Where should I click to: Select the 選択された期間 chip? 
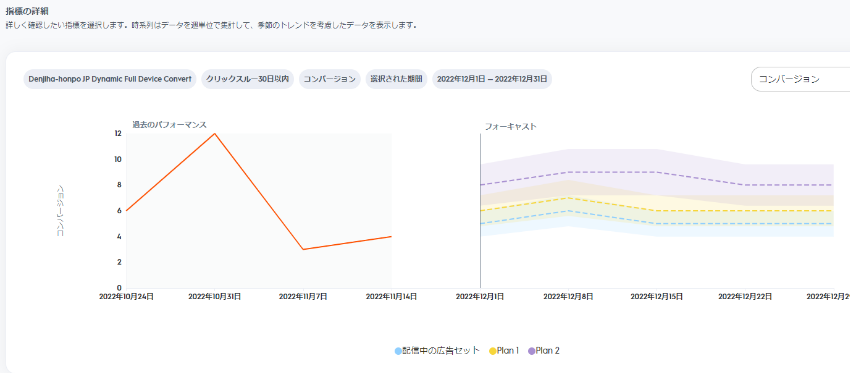pyautogui.click(x=396, y=79)
